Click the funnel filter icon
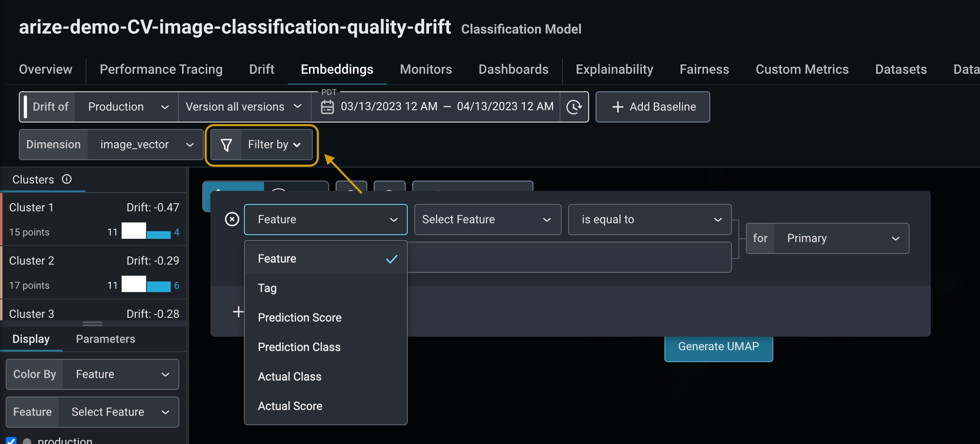Image resolution: width=980 pixels, height=444 pixels. pyautogui.click(x=226, y=145)
